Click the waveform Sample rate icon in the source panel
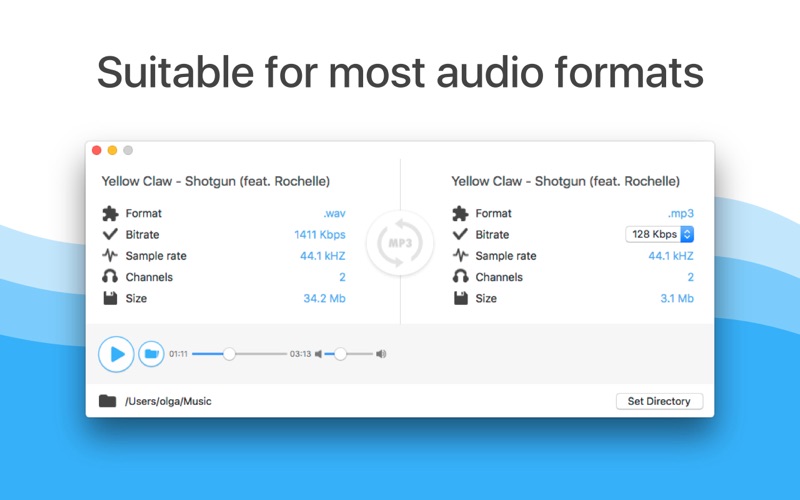 tap(110, 255)
